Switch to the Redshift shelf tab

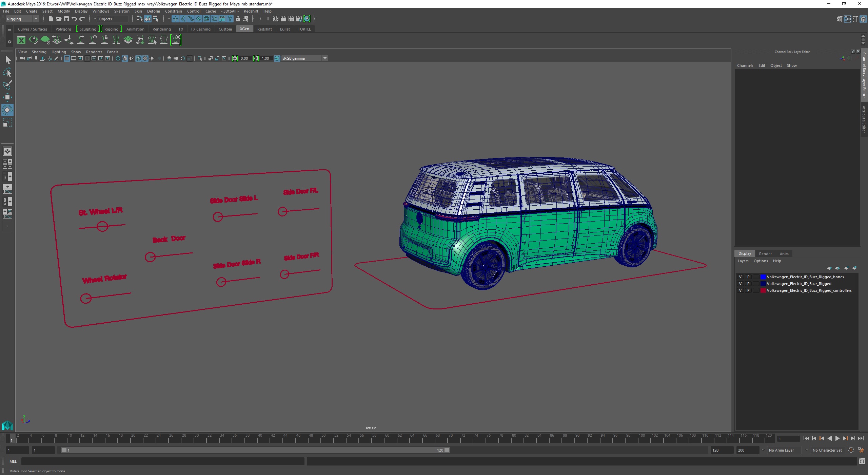(264, 29)
